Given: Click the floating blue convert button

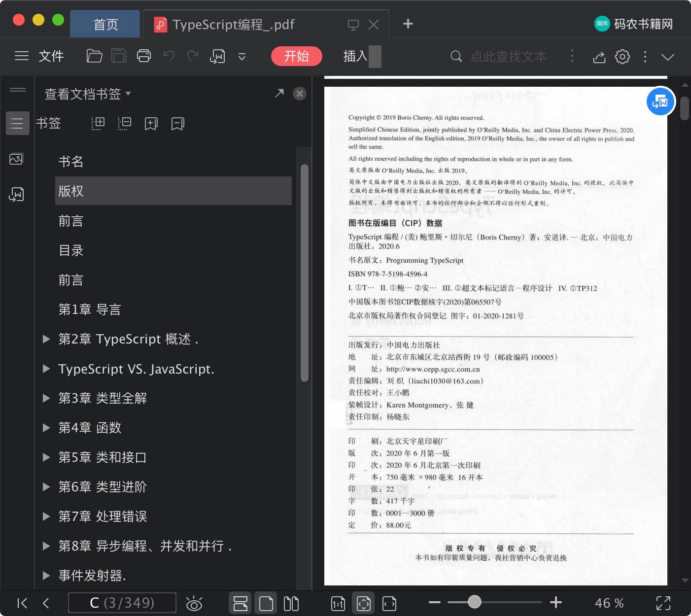Looking at the screenshot, I should 660,102.
